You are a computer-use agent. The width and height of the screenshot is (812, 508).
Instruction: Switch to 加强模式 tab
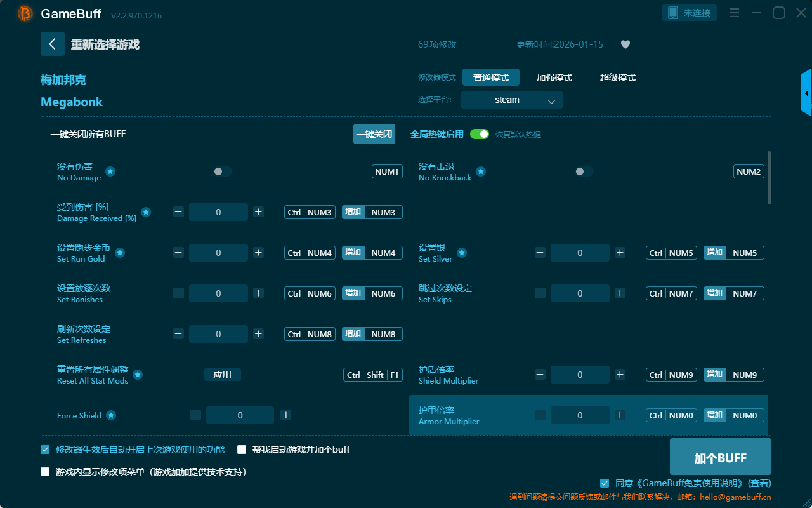point(554,77)
